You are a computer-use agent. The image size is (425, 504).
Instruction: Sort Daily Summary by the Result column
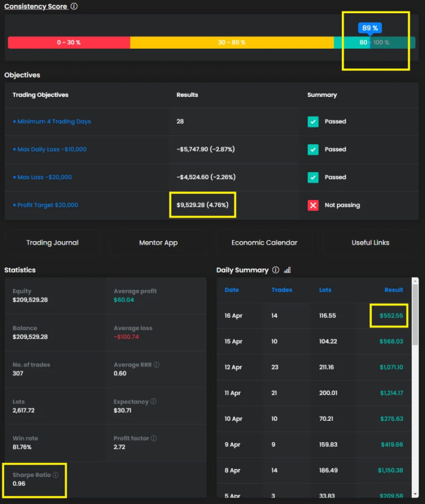(393, 290)
